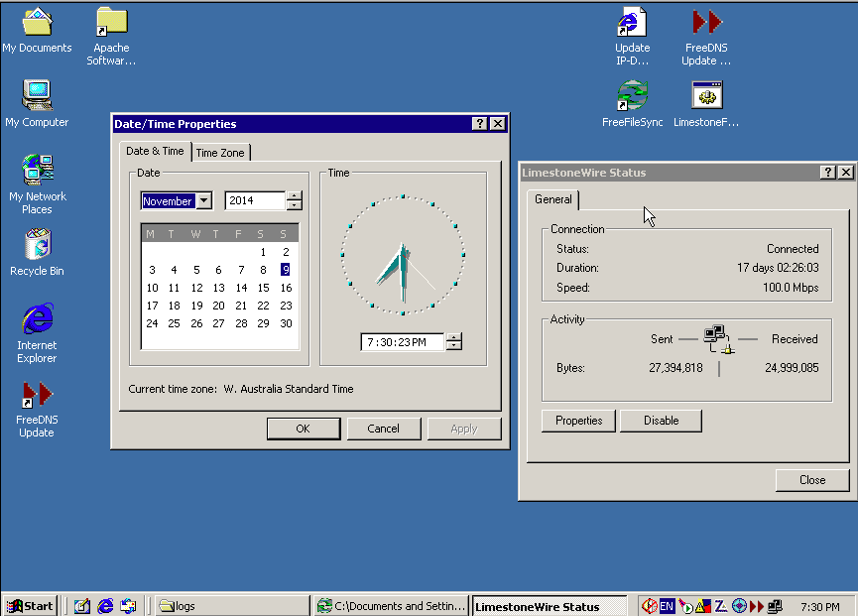This screenshot has width=858, height=616.
Task: Launch Internet Explorer from the desktop
Action: click(38, 333)
